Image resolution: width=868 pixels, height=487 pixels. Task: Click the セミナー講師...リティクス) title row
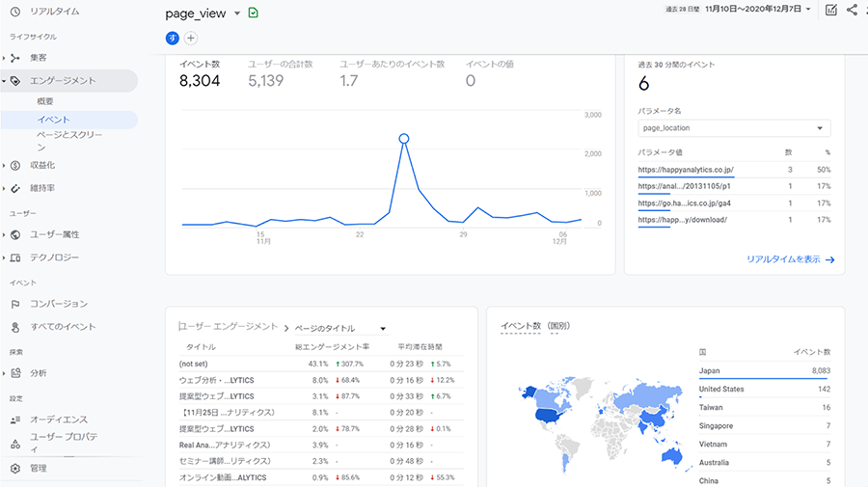tap(321, 461)
